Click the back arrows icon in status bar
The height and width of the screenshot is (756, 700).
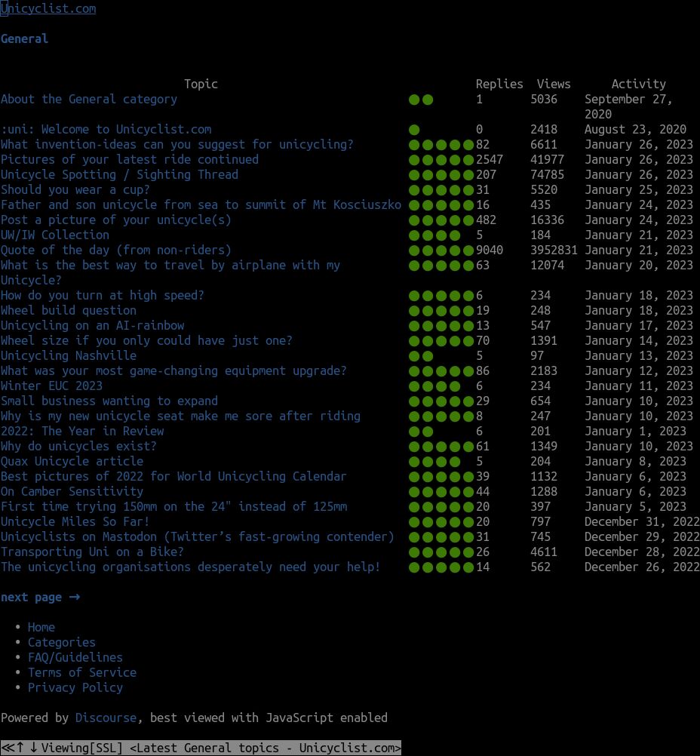click(7, 748)
